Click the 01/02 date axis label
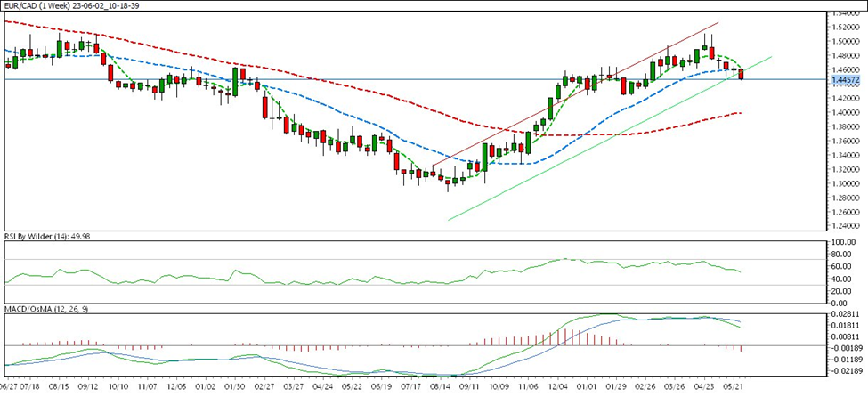Screen dimensions: 868x405 (x=206, y=385)
